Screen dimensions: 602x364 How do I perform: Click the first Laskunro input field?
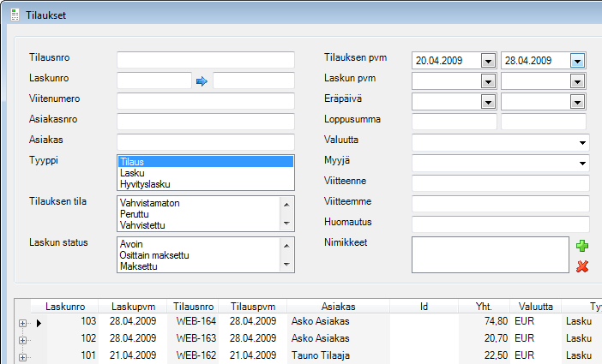tap(154, 81)
